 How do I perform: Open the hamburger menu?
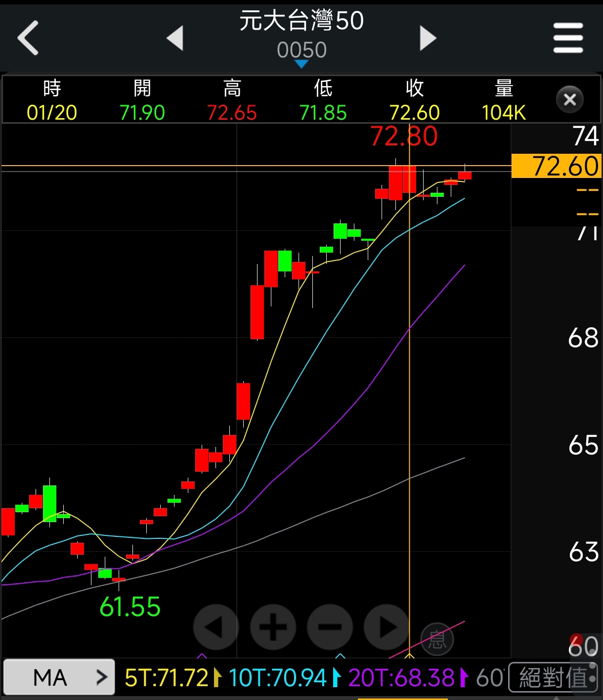coord(568,38)
